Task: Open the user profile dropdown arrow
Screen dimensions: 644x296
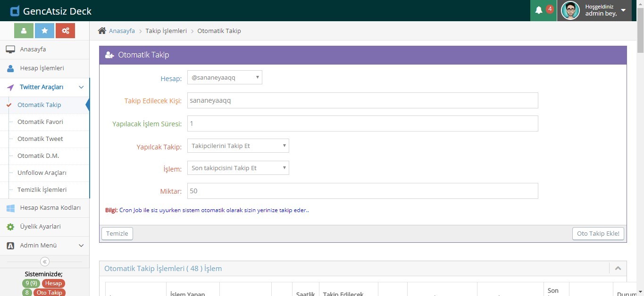Action: pos(623,10)
